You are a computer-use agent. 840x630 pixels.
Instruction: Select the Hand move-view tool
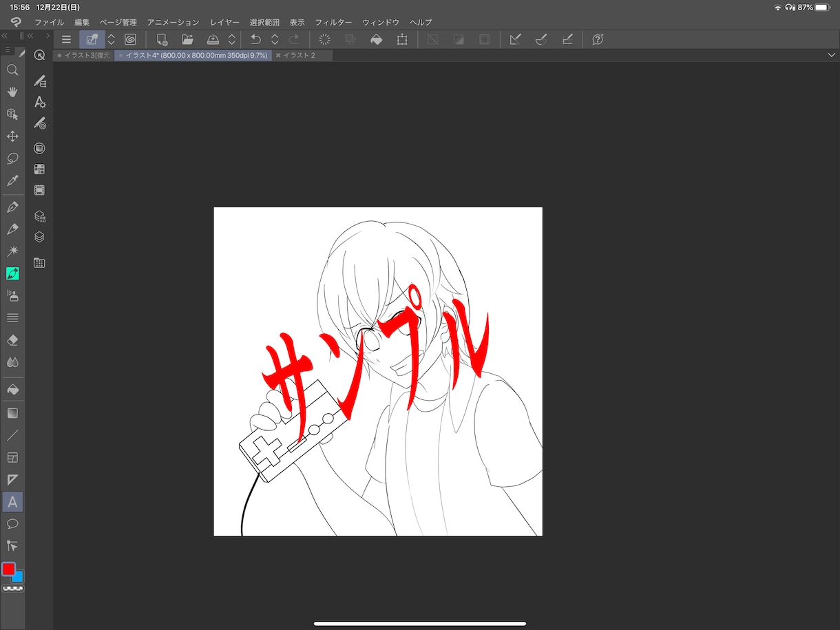pos(12,92)
